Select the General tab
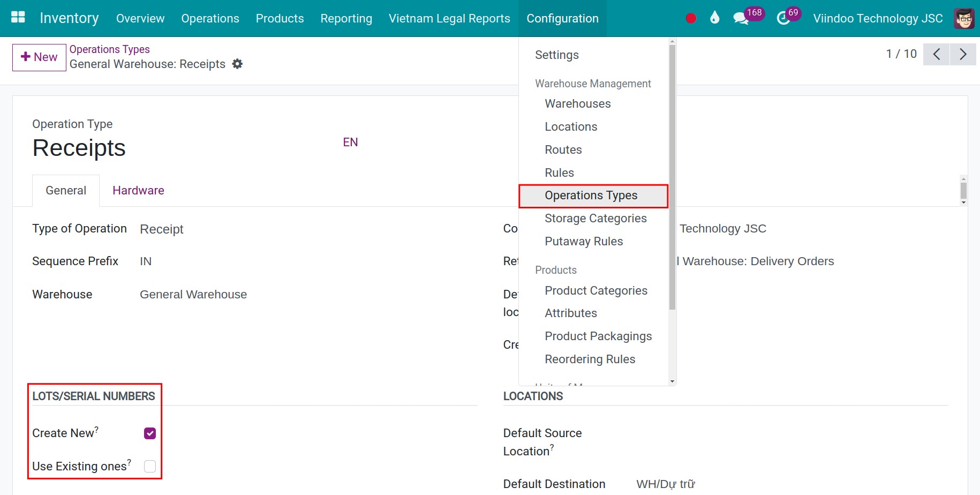Image resolution: width=980 pixels, height=495 pixels. coord(66,191)
